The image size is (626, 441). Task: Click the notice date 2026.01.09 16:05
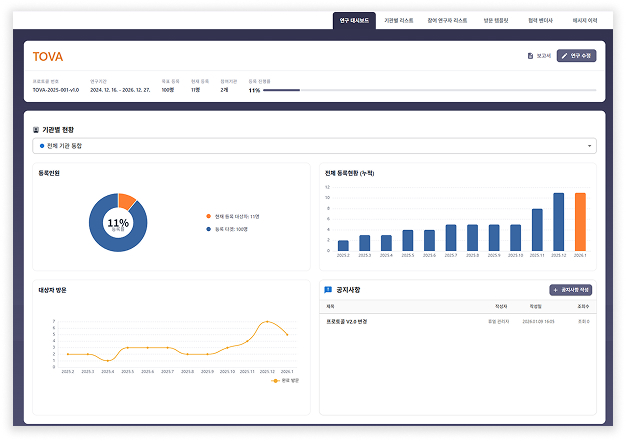pyautogui.click(x=538, y=322)
